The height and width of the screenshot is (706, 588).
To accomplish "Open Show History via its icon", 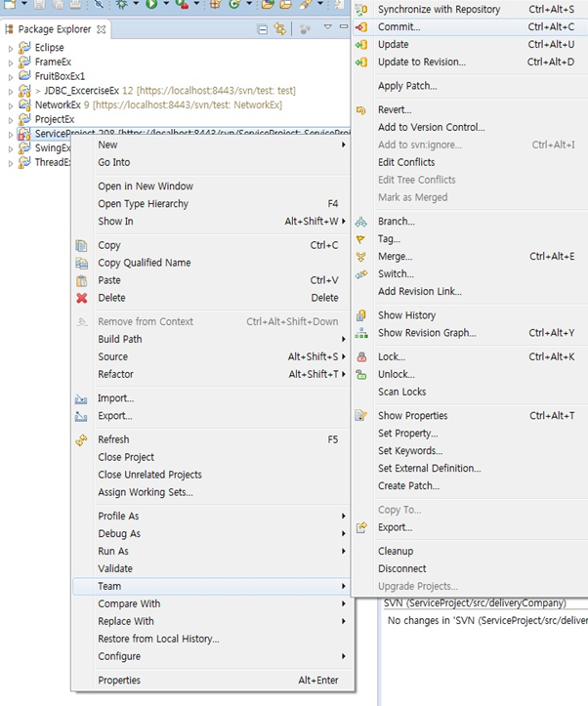I will (361, 315).
